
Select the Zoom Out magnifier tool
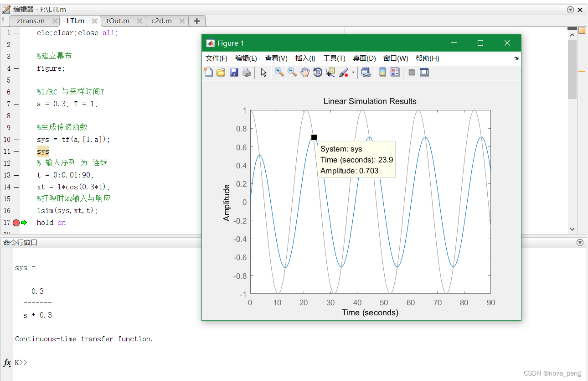(292, 72)
